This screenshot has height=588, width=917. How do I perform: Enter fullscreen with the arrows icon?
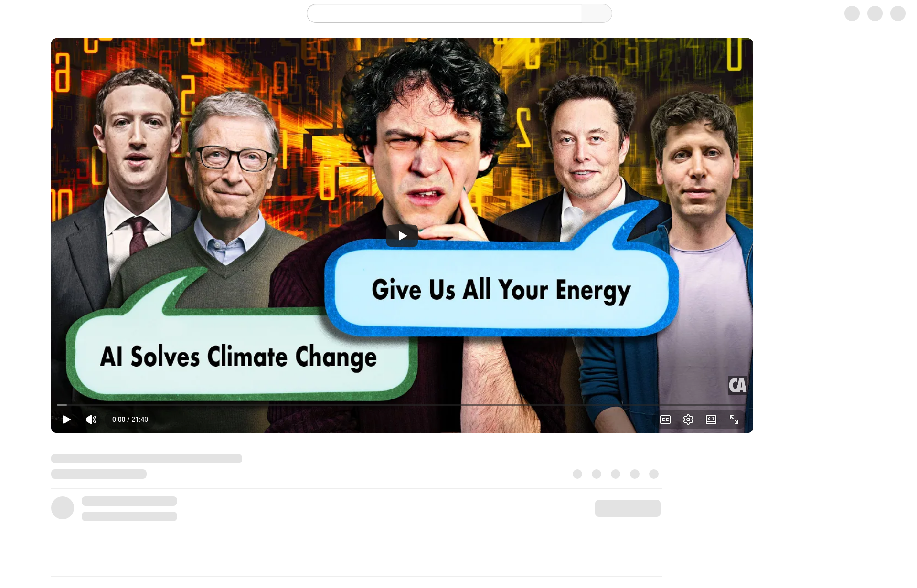pyautogui.click(x=734, y=420)
